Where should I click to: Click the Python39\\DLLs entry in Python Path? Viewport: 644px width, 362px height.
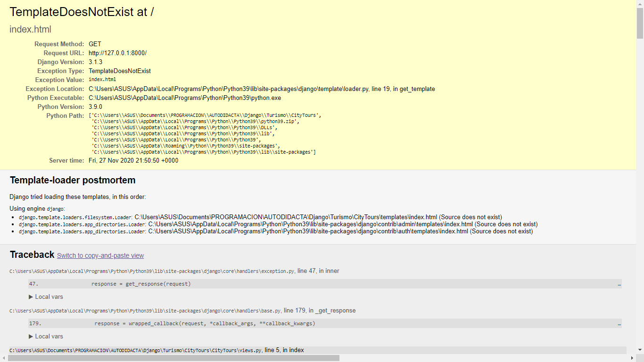tap(185, 128)
